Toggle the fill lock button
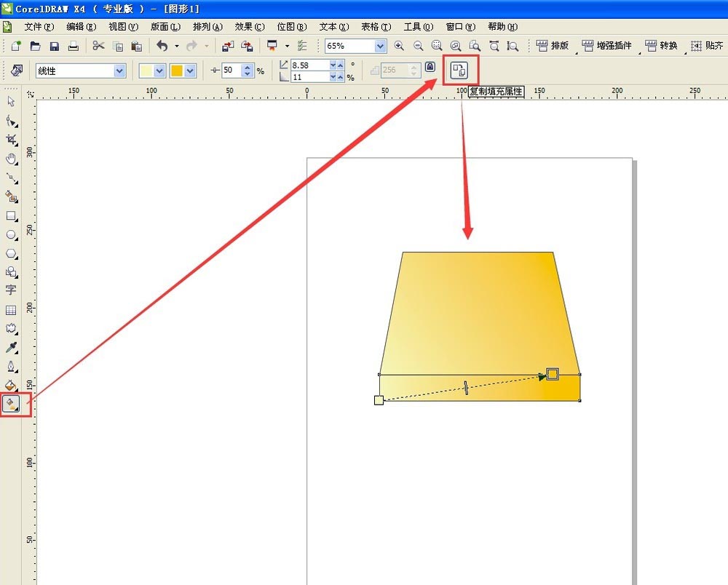The width and height of the screenshot is (728, 585). pos(430,67)
